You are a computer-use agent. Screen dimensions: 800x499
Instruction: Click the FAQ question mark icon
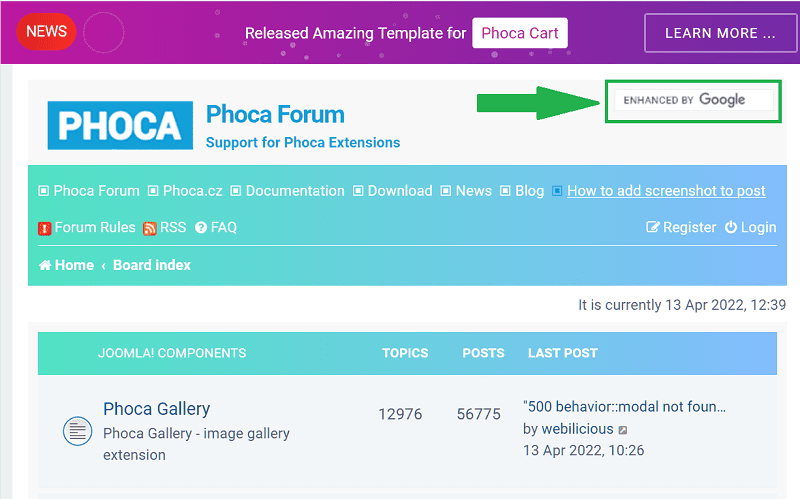(201, 228)
